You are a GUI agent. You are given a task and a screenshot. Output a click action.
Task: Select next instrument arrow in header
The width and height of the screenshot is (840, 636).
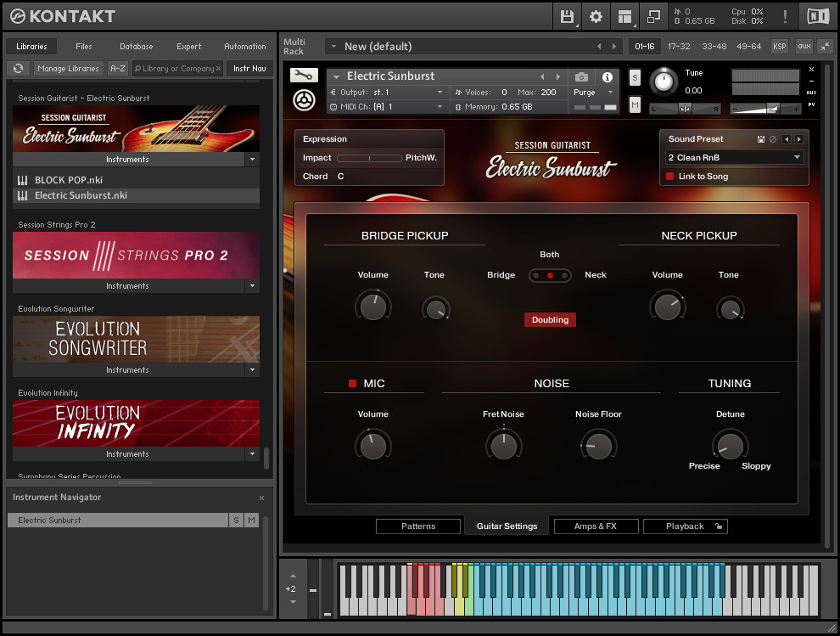coord(557,76)
